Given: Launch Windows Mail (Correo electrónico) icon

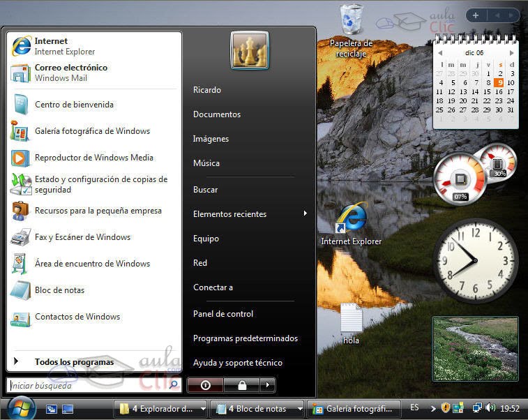Looking at the screenshot, I should tap(20, 73).
